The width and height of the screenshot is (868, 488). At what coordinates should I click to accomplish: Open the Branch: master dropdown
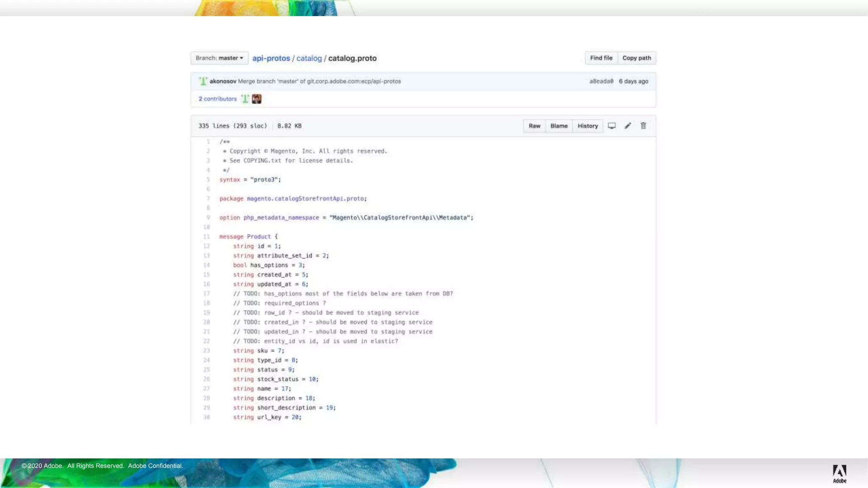[219, 58]
